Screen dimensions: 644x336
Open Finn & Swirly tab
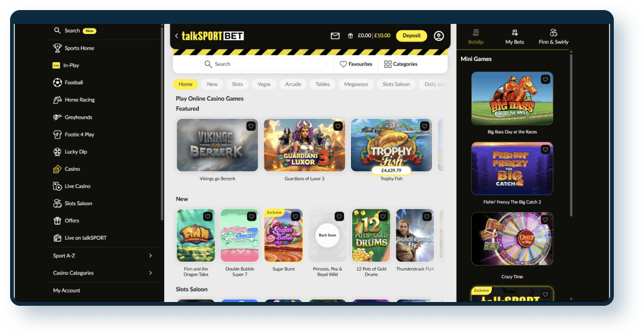click(553, 36)
